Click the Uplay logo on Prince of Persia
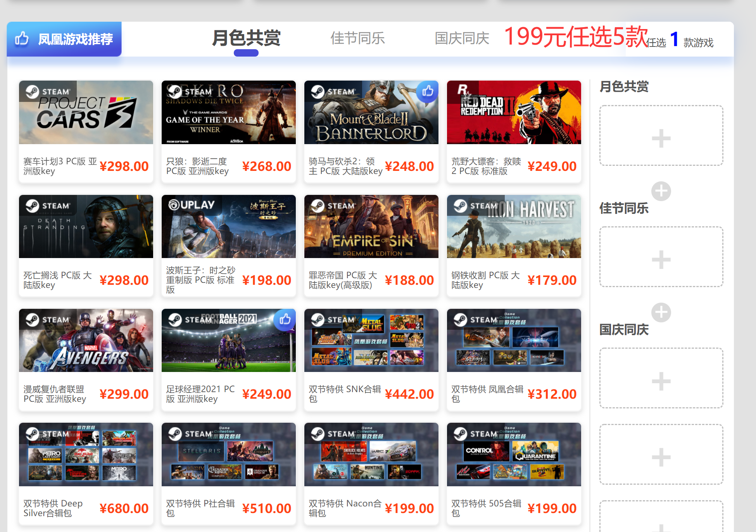 192,205
